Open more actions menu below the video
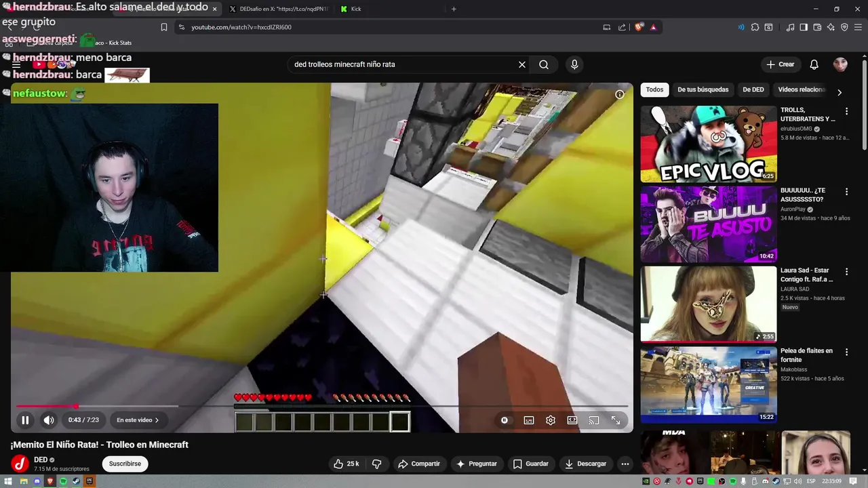 click(x=625, y=464)
